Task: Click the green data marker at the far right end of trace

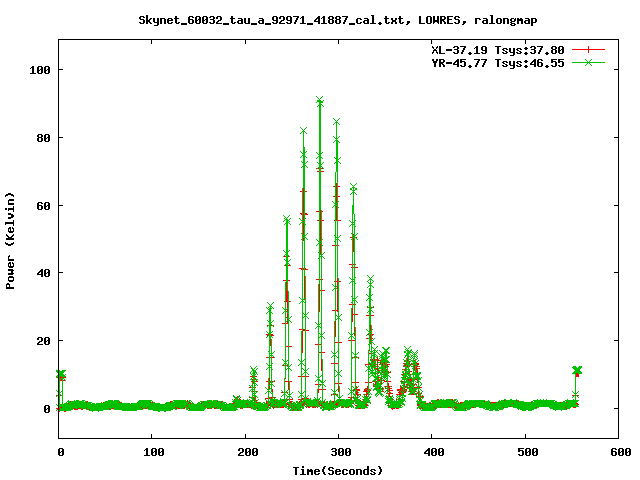Action: [x=577, y=370]
